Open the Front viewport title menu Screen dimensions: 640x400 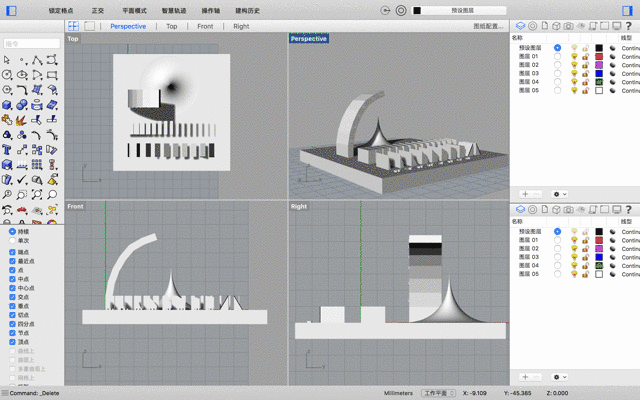75,207
